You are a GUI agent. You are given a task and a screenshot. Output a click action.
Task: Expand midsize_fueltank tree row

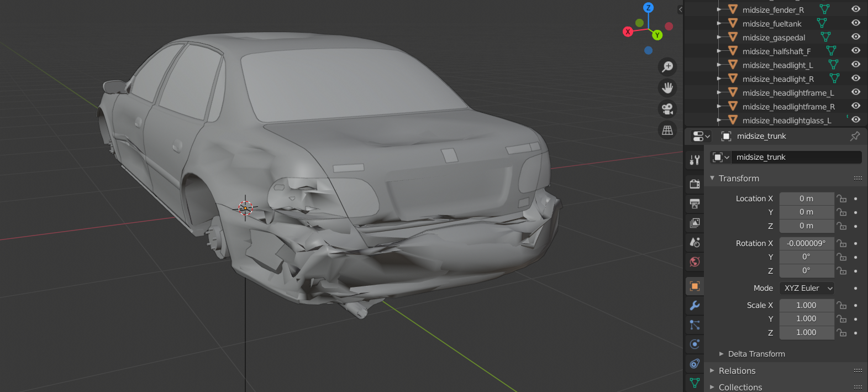click(x=719, y=23)
